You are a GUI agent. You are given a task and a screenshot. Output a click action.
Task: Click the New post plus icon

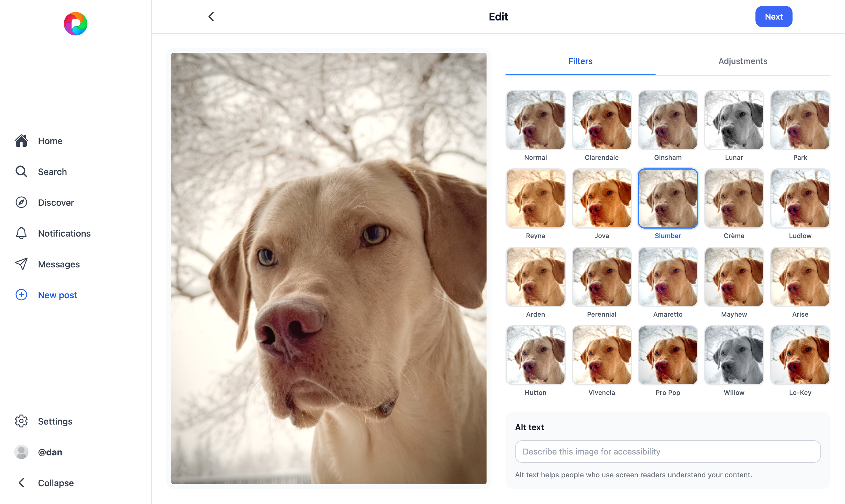[21, 295]
